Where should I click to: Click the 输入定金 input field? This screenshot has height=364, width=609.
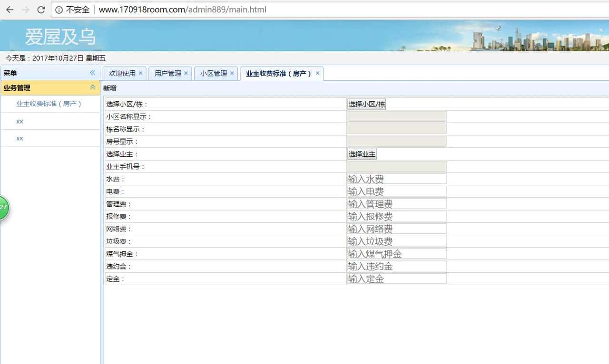click(x=397, y=278)
